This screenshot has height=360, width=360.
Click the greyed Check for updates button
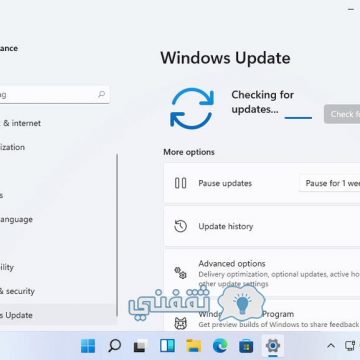pyautogui.click(x=342, y=114)
